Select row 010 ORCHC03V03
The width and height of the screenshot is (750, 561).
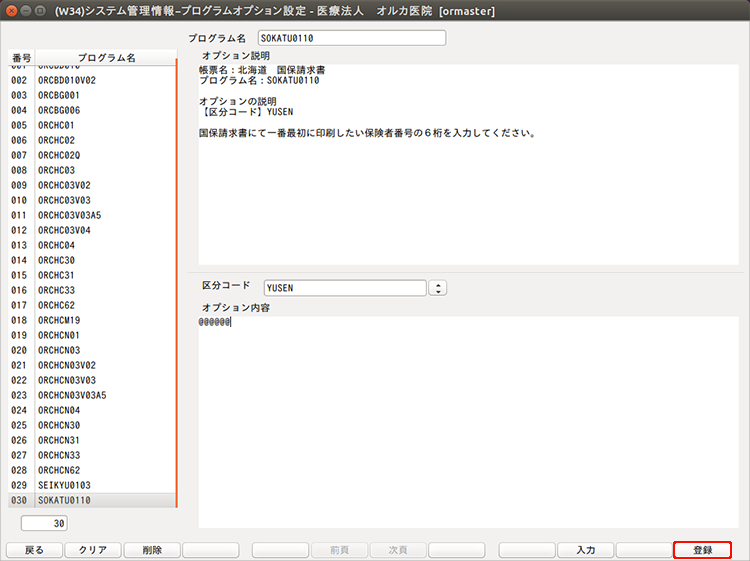pyautogui.click(x=92, y=200)
